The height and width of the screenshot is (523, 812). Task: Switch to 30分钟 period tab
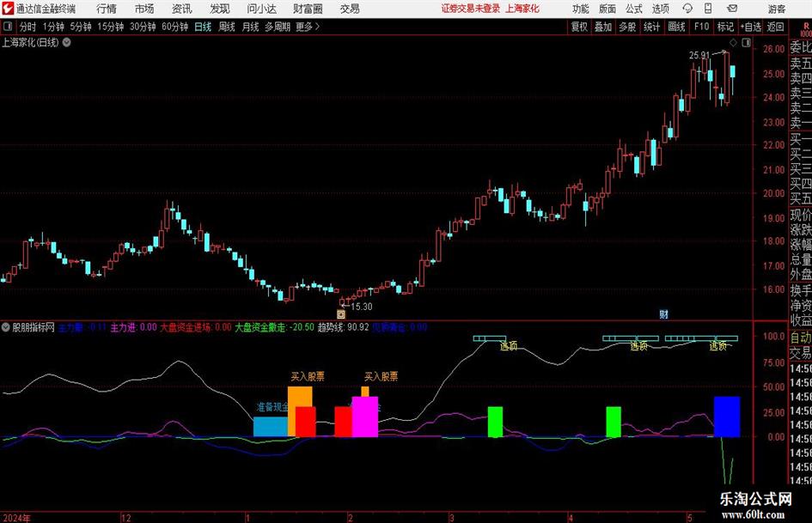143,27
